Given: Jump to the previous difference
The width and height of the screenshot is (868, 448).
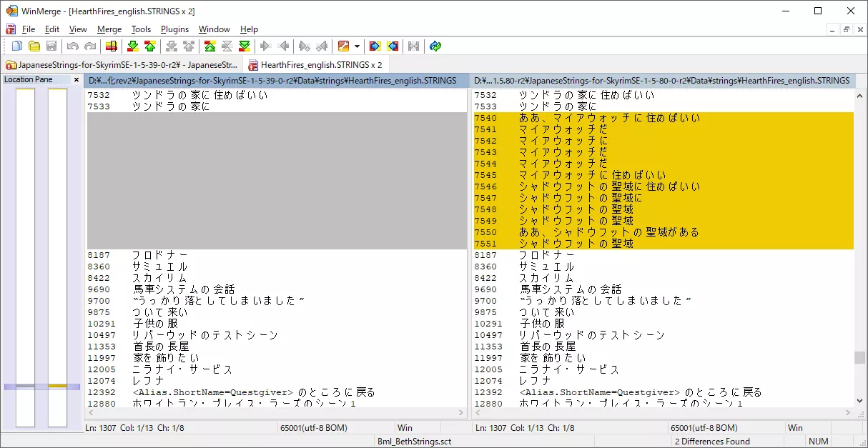Looking at the screenshot, I should pos(149,46).
